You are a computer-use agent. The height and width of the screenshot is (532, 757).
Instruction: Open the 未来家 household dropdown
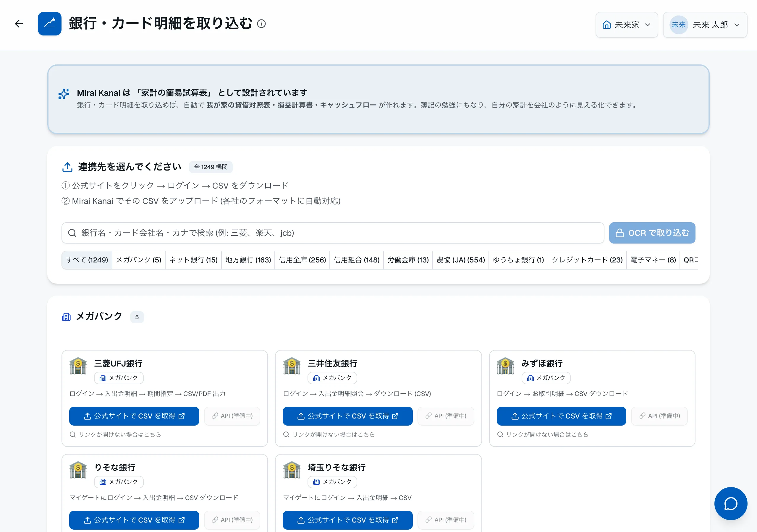pos(626,25)
